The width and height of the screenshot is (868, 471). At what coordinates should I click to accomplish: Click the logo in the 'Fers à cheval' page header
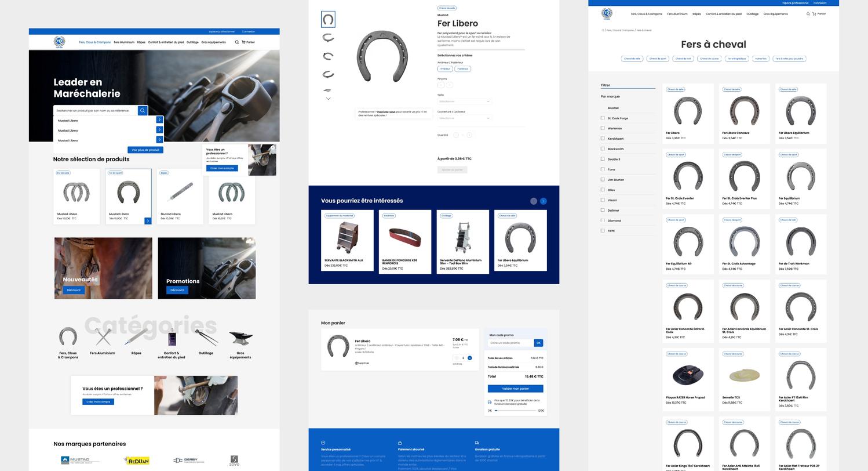click(x=607, y=14)
